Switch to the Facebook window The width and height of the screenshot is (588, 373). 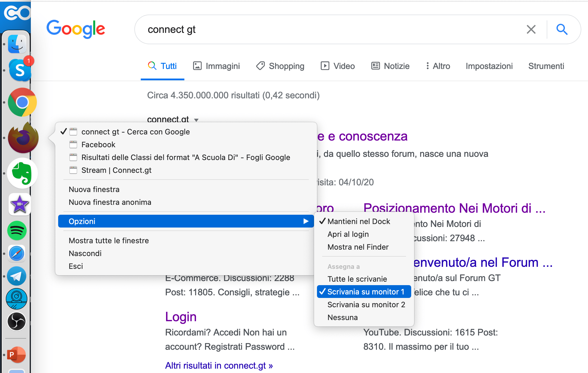pos(186,145)
